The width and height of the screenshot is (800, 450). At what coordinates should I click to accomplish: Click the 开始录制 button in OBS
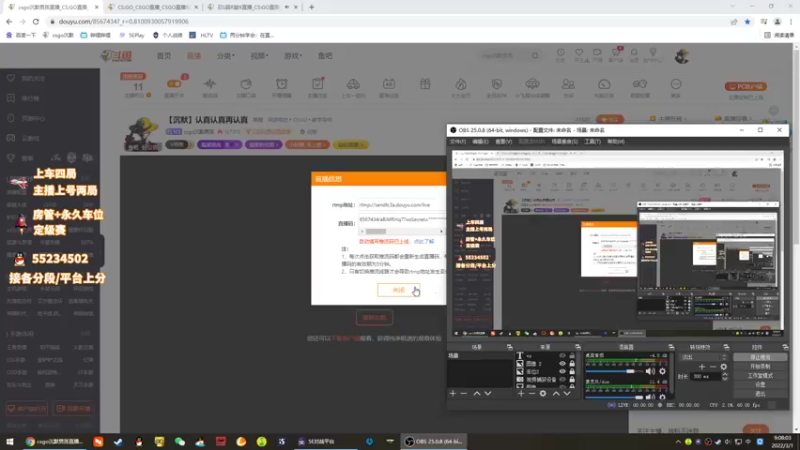click(760, 366)
